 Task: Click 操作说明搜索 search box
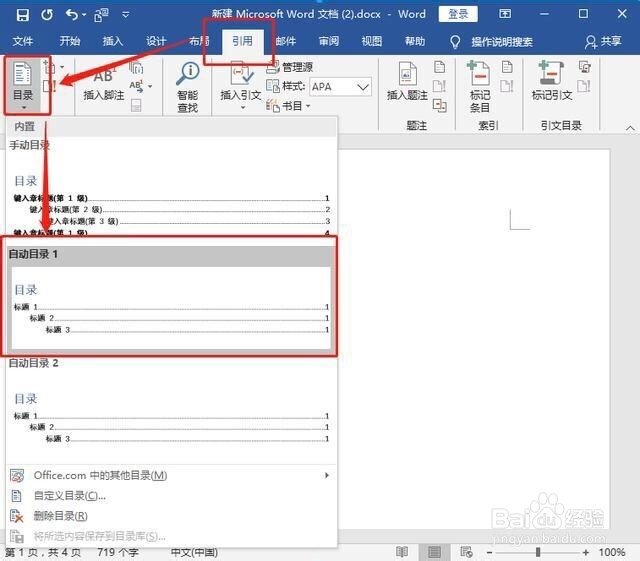click(x=502, y=42)
